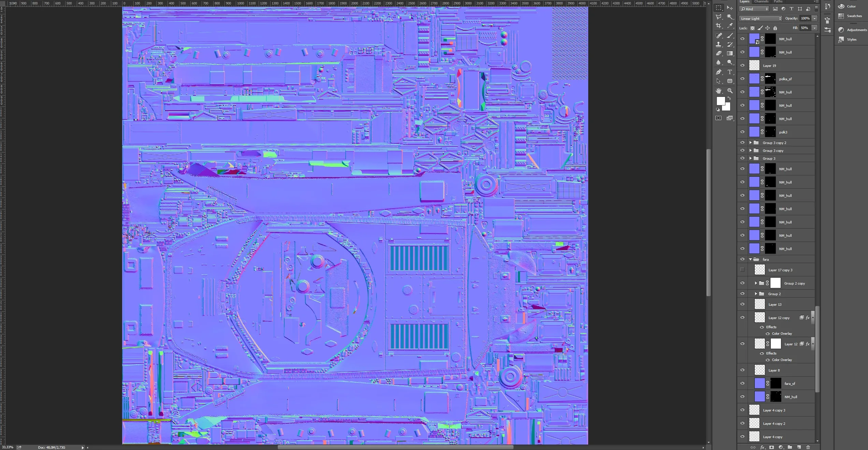Open the Kind filter dropdown
Viewport: 868px width, 450px height.
(753, 9)
